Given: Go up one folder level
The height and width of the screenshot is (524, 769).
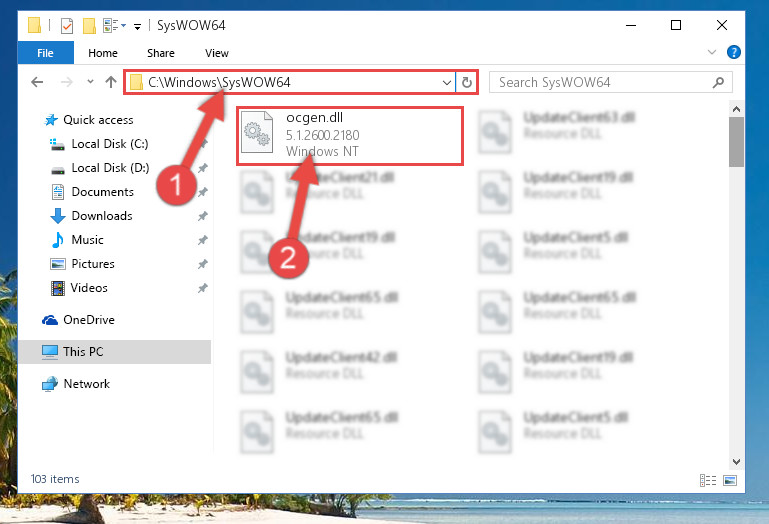Looking at the screenshot, I should coord(111,82).
